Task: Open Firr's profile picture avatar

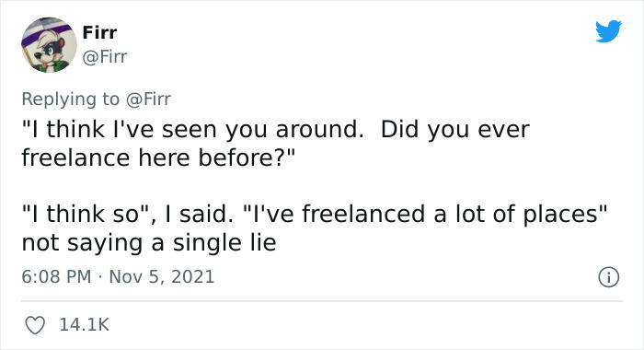Action: (49, 45)
